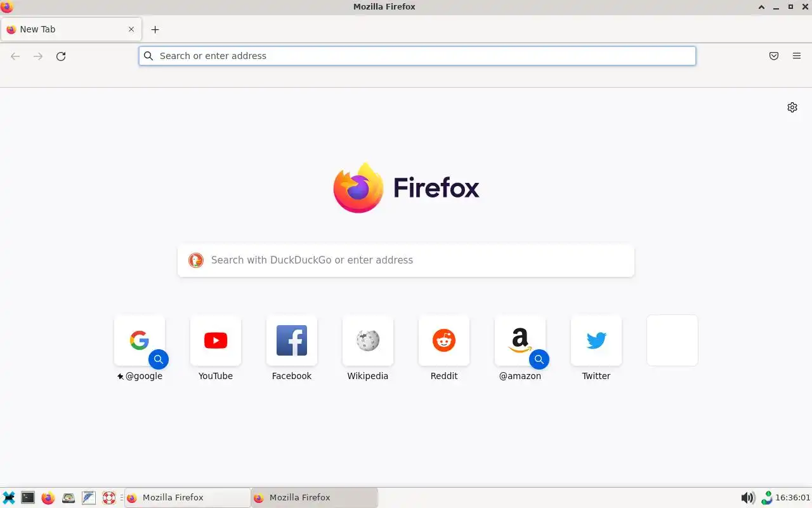
Task: Open the Google shortcut tile
Action: pyautogui.click(x=140, y=340)
